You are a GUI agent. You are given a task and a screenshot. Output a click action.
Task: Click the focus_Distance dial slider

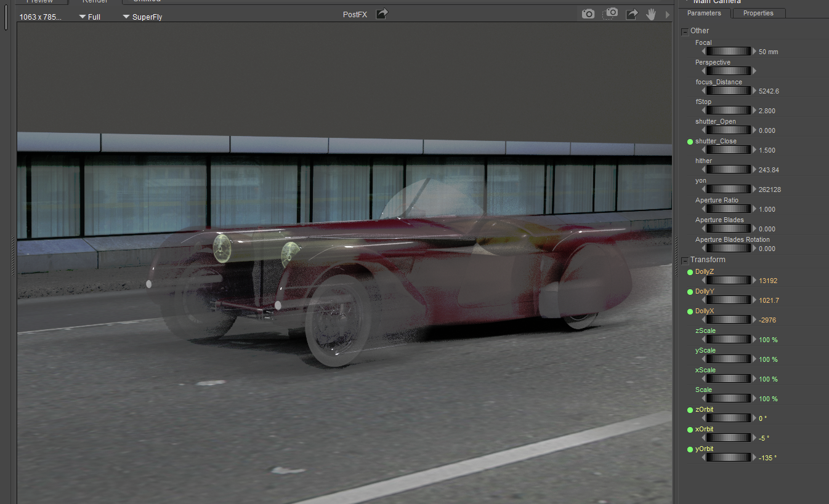point(729,91)
